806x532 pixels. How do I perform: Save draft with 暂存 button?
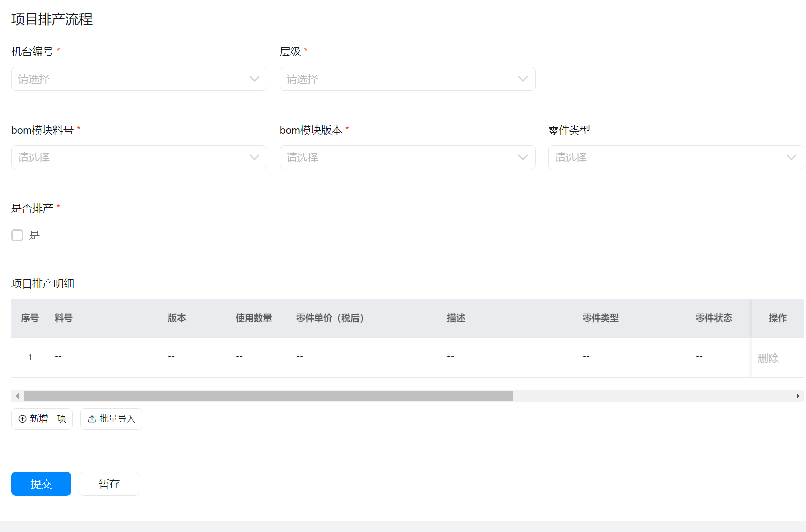(109, 484)
